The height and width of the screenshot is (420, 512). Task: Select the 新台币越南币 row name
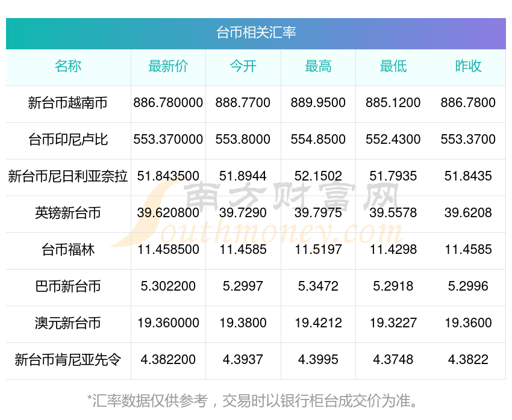click(68, 103)
